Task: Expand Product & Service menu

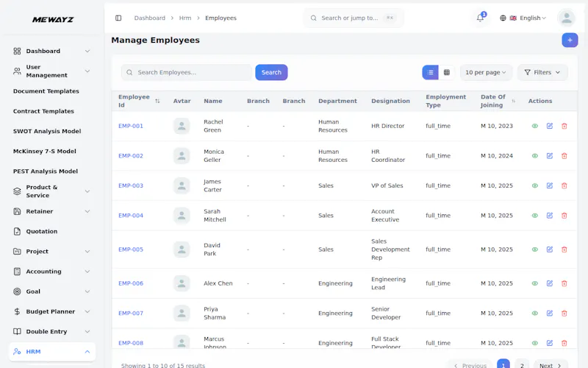Action: [51, 191]
